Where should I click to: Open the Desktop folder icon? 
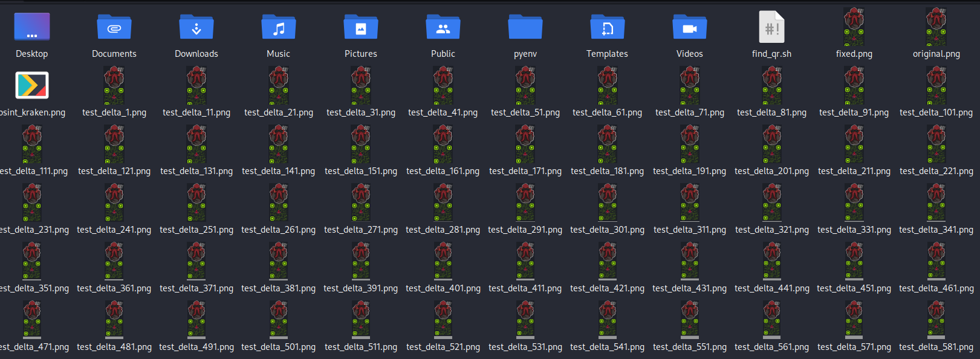[32, 28]
